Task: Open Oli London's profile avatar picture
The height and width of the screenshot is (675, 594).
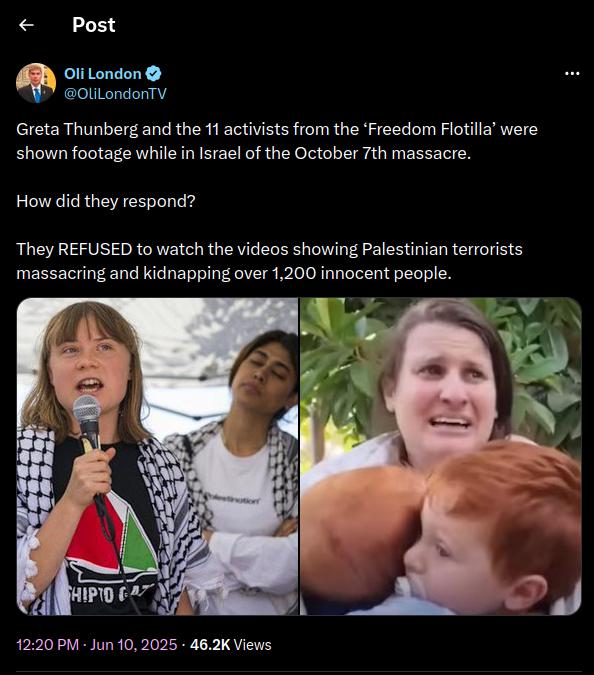Action: 36,83
